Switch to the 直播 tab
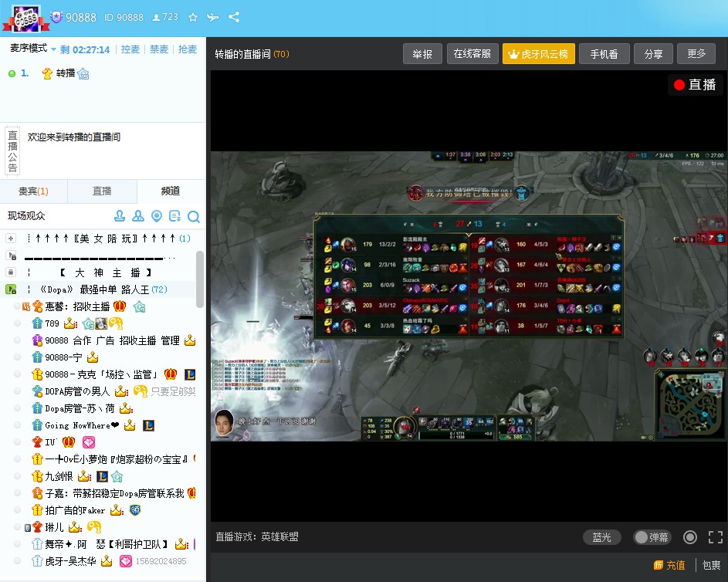The image size is (728, 582). point(102,191)
